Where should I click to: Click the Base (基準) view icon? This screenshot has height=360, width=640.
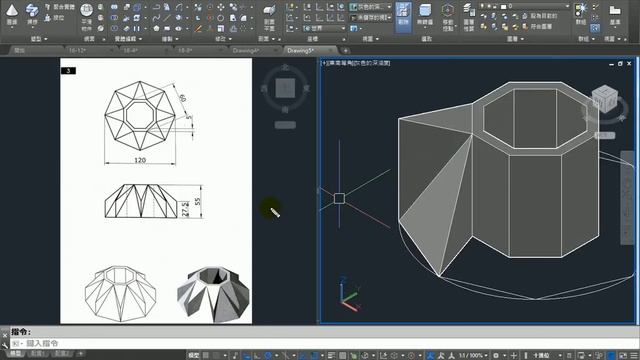click(x=615, y=10)
